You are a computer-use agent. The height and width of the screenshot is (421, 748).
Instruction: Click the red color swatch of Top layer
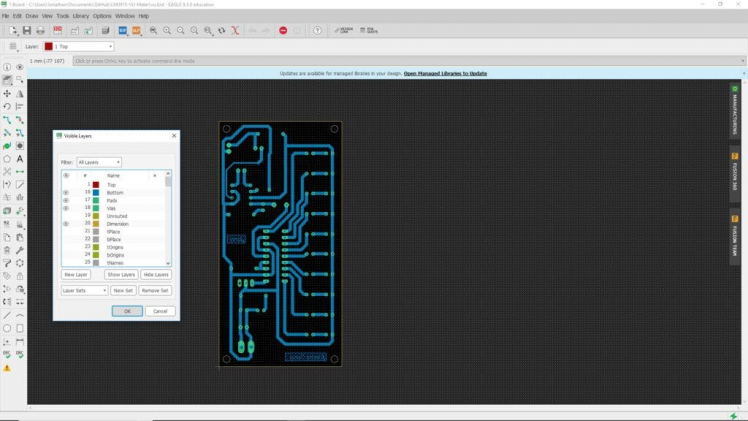click(95, 185)
